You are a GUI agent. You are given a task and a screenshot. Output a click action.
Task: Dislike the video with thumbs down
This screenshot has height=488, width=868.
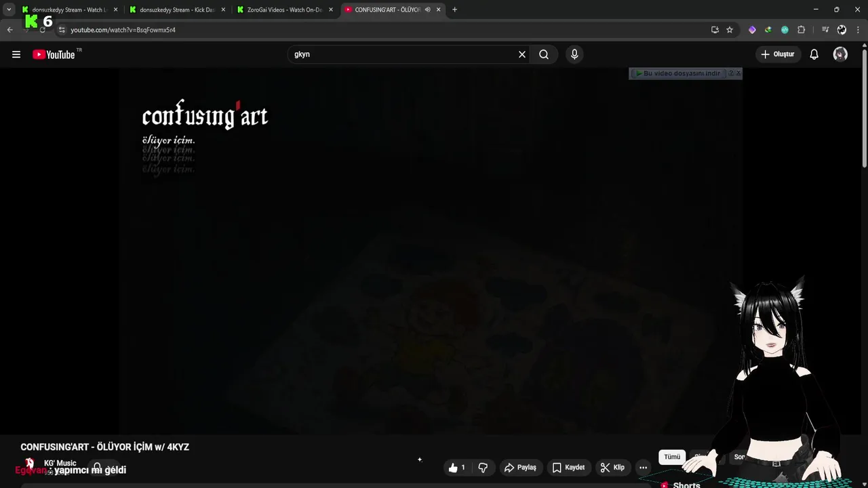tap(483, 468)
